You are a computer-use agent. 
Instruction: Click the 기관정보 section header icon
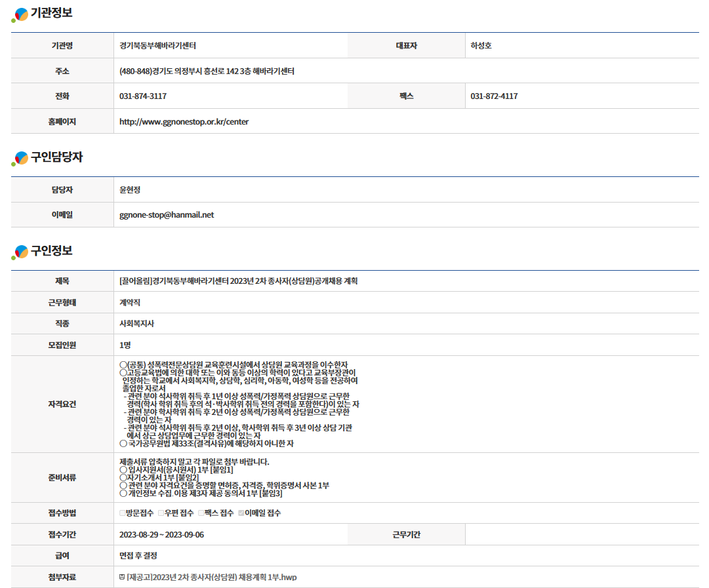[x=20, y=14]
